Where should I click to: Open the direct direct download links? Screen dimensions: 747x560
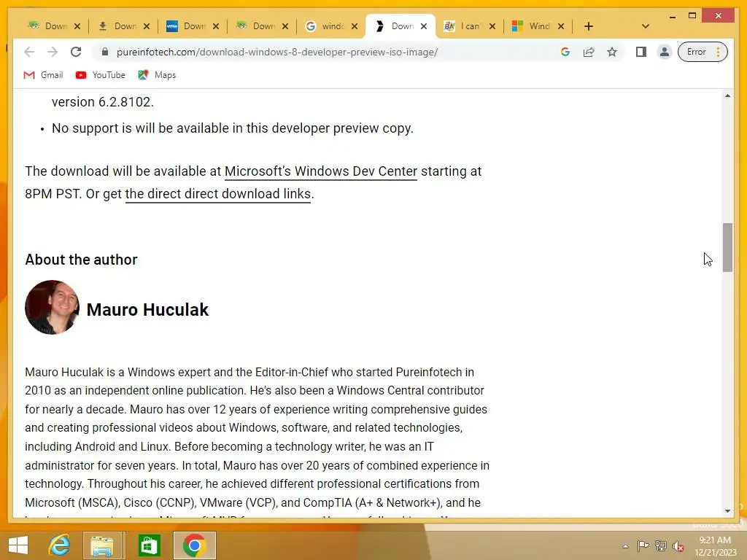point(217,194)
